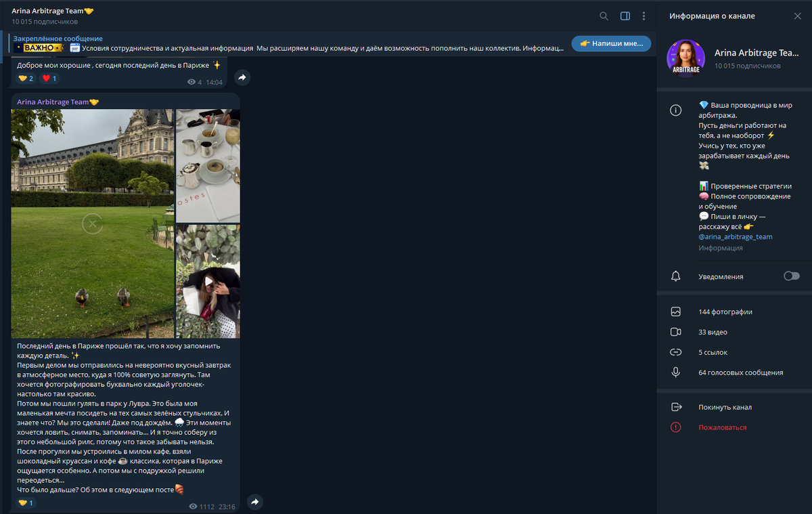The height and width of the screenshot is (514, 812).
Task: Open the pinned message bar
Action: (288, 43)
